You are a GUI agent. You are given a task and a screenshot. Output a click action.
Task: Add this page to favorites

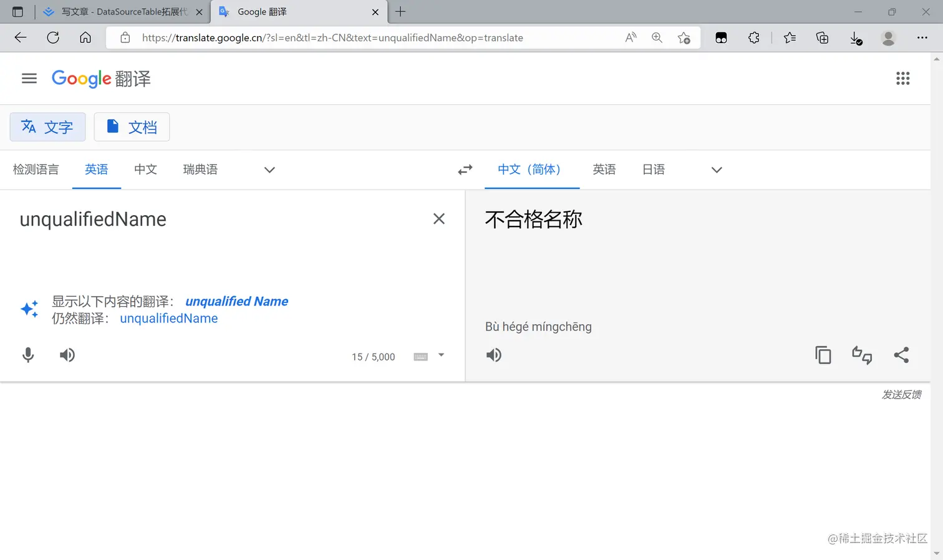[684, 37]
